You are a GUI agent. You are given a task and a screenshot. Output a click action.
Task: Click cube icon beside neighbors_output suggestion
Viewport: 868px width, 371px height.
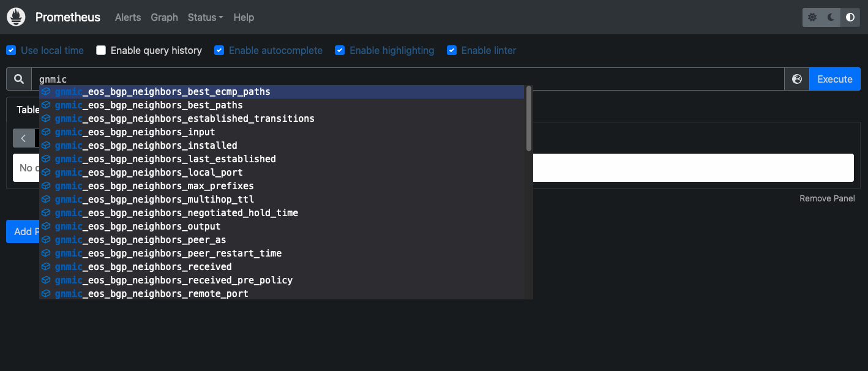[x=47, y=227]
